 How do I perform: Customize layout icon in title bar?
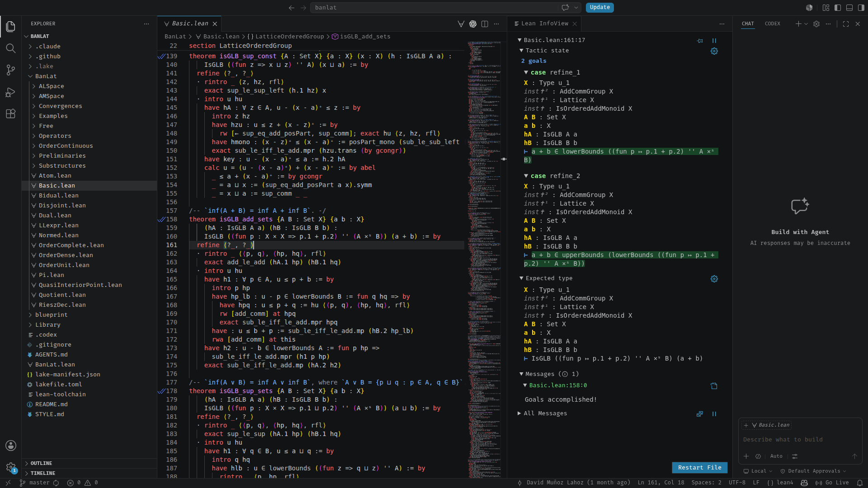826,8
